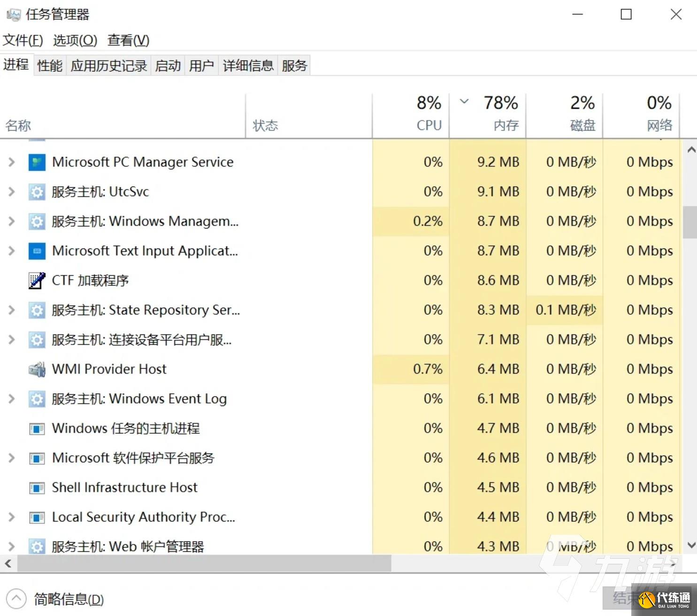Click the 4.4 MB memory value

click(498, 517)
